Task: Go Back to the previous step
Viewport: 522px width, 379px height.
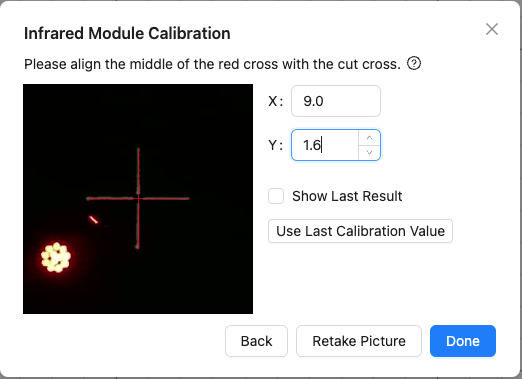Action: 256,341
